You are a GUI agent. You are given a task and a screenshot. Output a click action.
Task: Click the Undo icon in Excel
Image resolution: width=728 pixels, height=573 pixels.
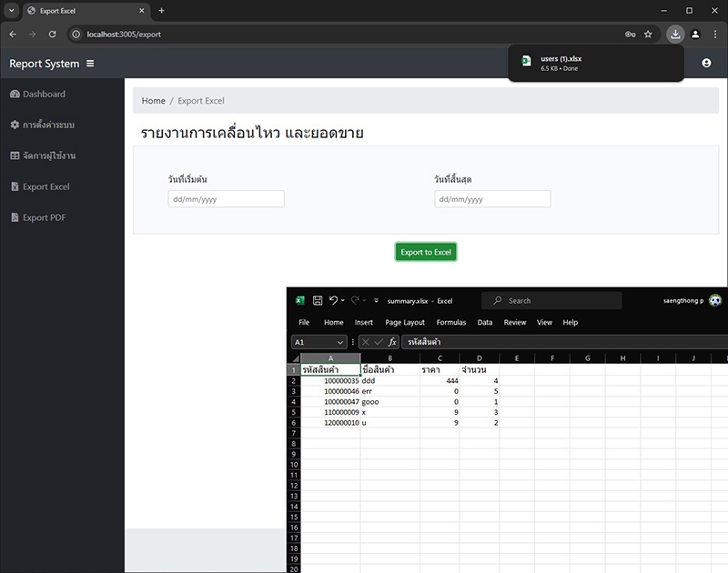click(333, 300)
